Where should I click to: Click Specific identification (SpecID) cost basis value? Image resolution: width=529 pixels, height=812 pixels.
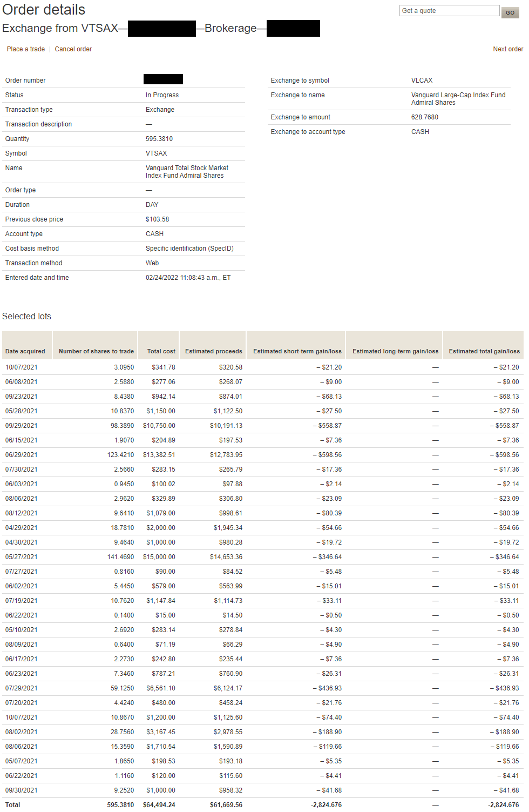pos(189,249)
